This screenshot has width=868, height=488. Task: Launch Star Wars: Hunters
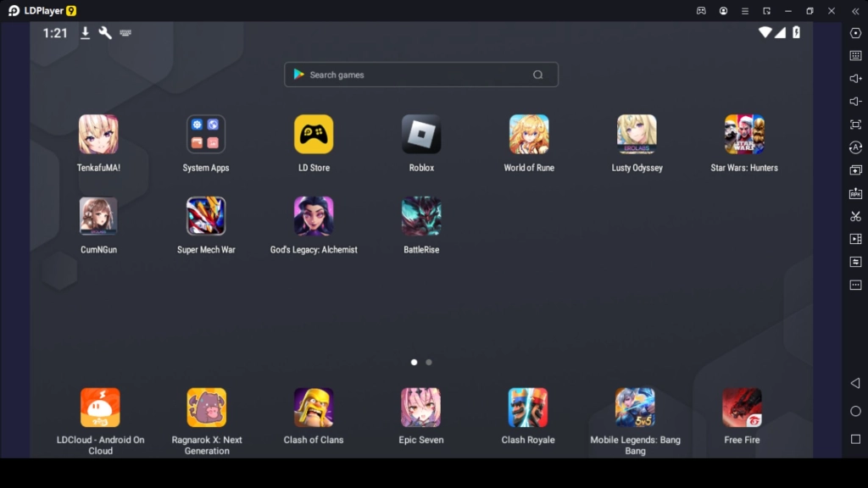click(743, 135)
